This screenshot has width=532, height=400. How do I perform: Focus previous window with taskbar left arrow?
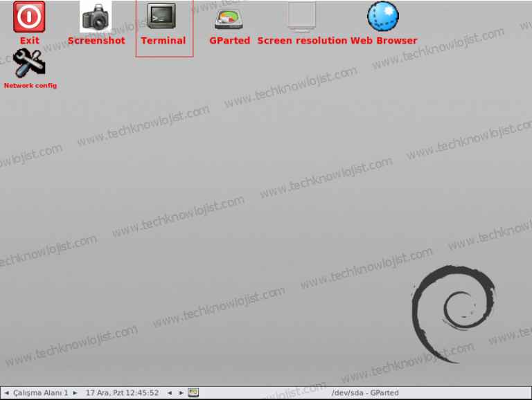point(170,393)
